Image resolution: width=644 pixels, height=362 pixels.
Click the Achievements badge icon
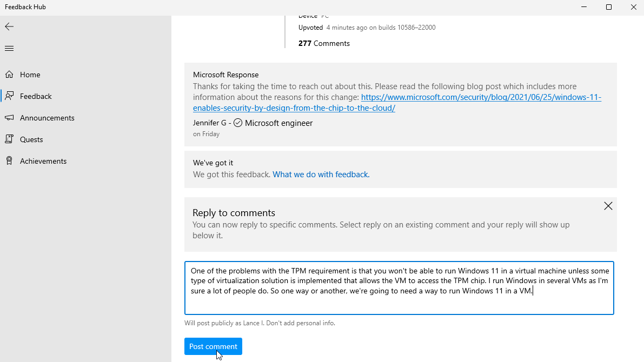pyautogui.click(x=9, y=160)
